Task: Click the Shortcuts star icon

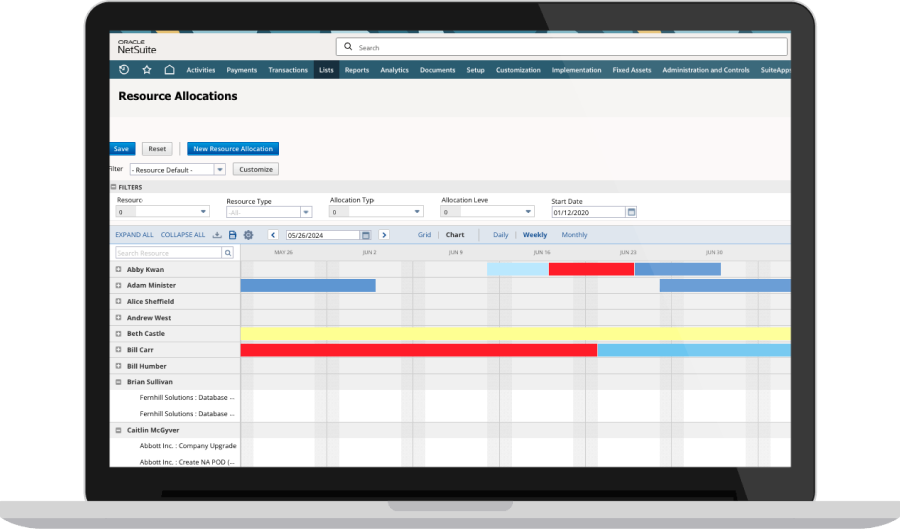Action: pyautogui.click(x=147, y=70)
